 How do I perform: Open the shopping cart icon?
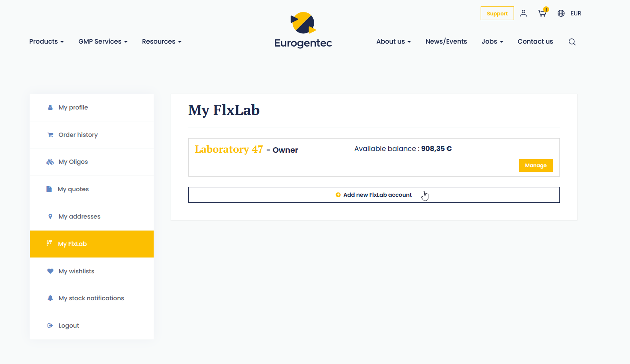pyautogui.click(x=542, y=13)
